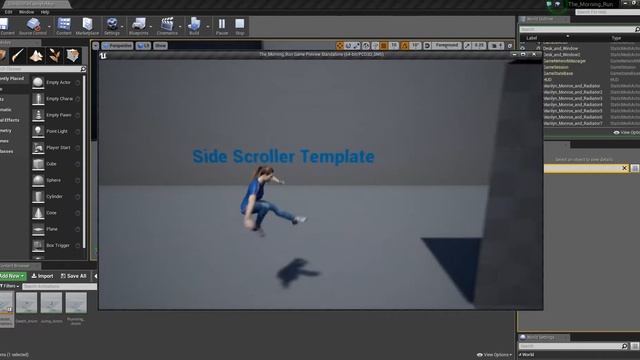Viewport: 640px width, 360px height.
Task: Select the Cylinder primitive
Action: click(56, 197)
